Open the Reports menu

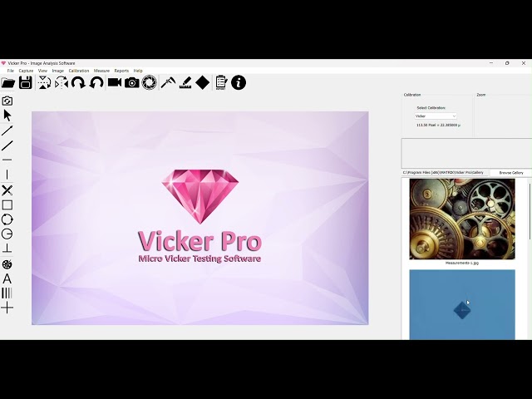click(x=121, y=71)
